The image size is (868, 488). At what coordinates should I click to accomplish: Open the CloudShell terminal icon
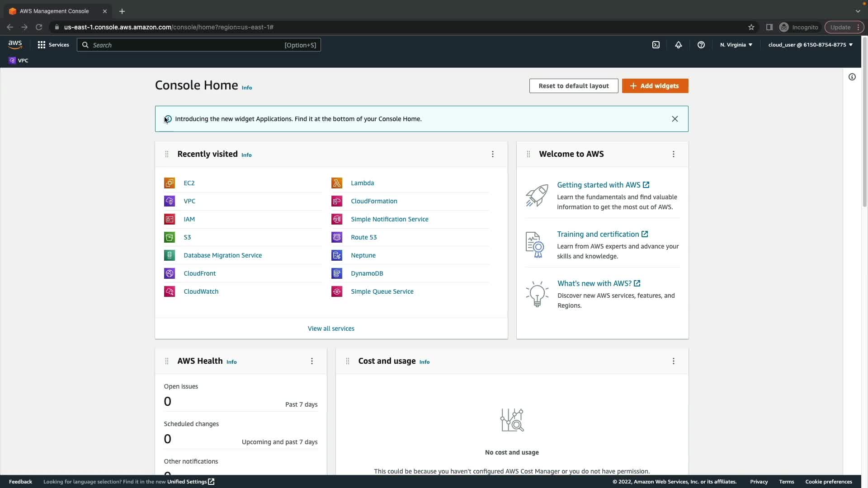656,45
